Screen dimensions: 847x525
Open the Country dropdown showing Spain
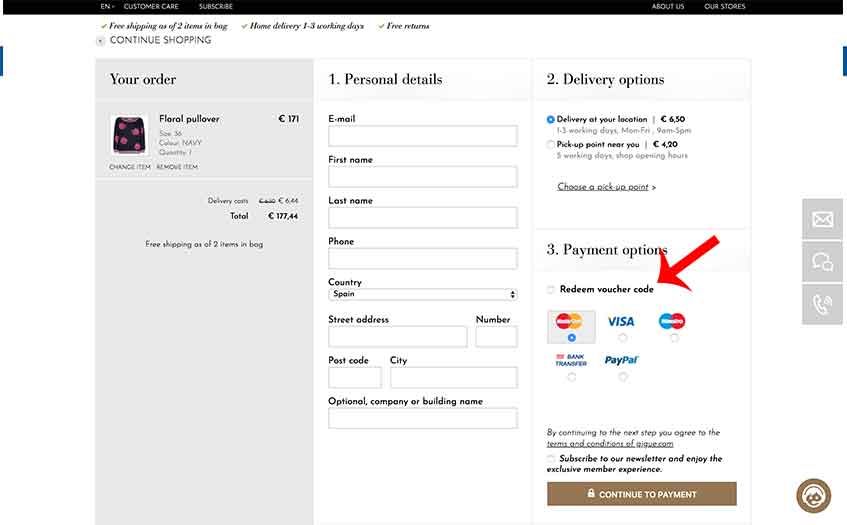422,295
